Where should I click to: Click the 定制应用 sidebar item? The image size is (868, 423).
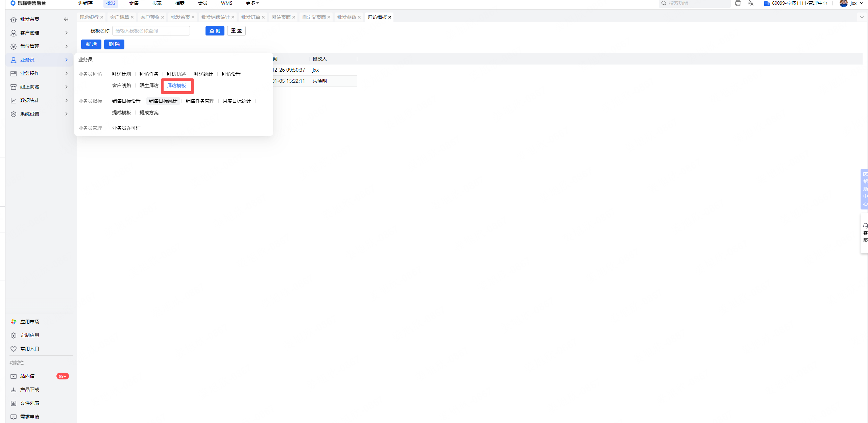[x=29, y=335]
